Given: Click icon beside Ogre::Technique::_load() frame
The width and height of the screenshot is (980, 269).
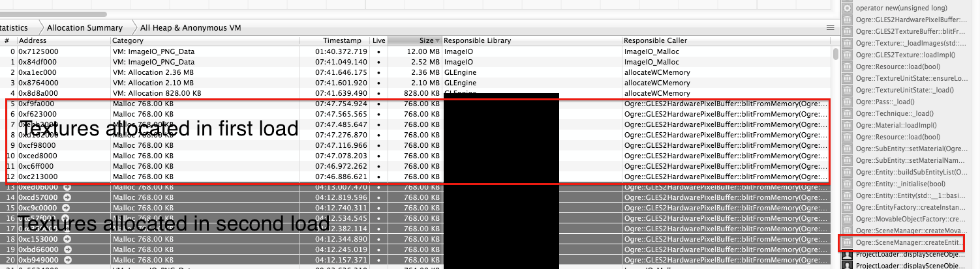Looking at the screenshot, I should pyautogui.click(x=847, y=113).
